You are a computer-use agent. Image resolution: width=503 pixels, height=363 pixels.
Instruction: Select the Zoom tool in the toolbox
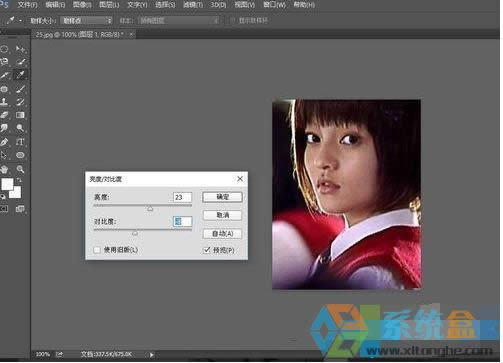(x=20, y=169)
